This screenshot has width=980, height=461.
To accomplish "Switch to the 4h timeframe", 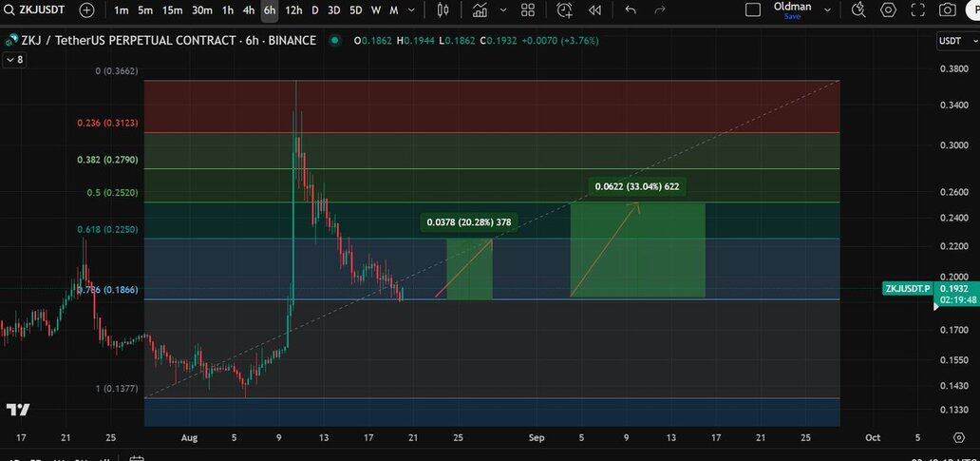I will (x=249, y=10).
